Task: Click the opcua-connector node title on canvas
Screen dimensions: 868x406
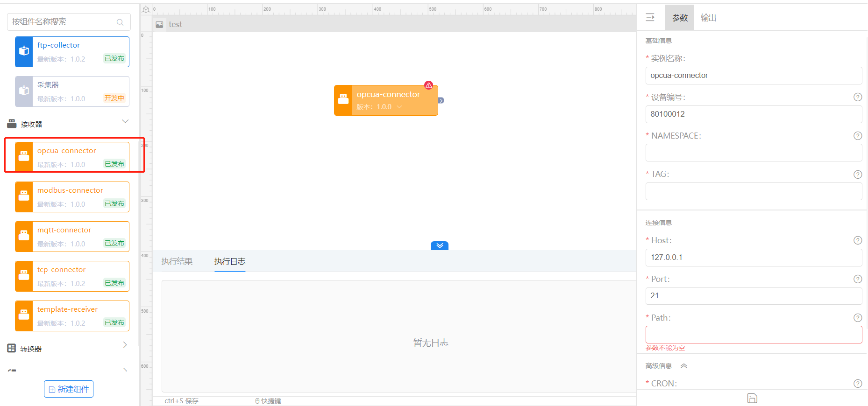Action: (x=388, y=95)
